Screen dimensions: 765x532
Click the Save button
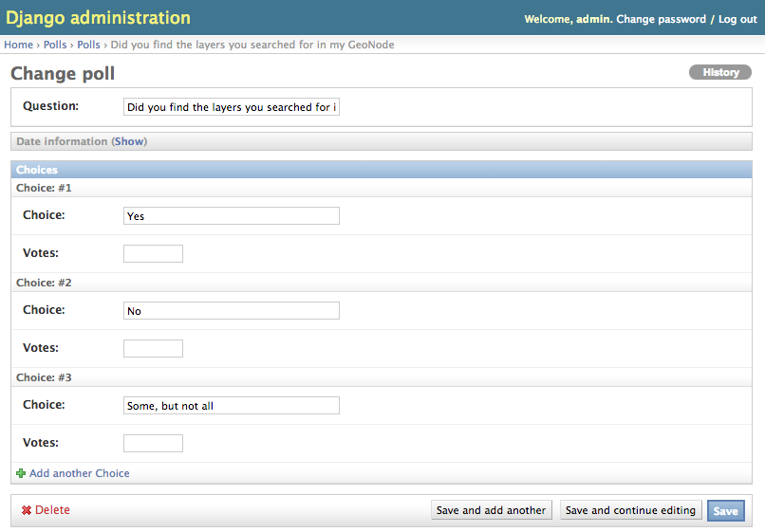(725, 510)
